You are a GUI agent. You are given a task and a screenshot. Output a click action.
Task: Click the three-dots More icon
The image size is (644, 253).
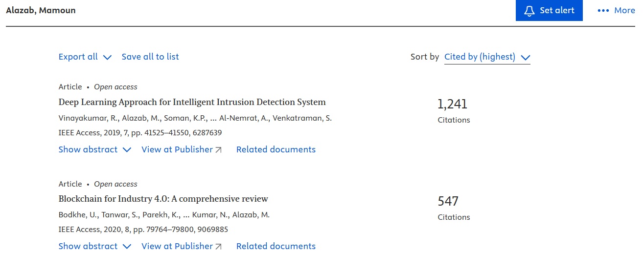(x=603, y=11)
